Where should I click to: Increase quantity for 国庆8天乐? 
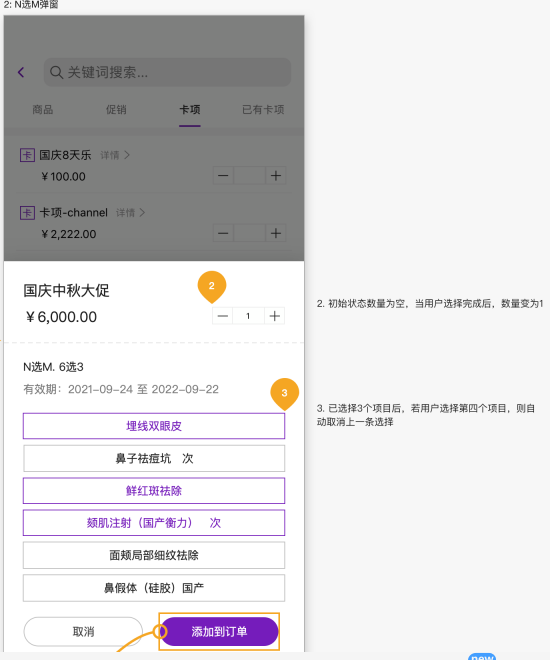pos(276,176)
